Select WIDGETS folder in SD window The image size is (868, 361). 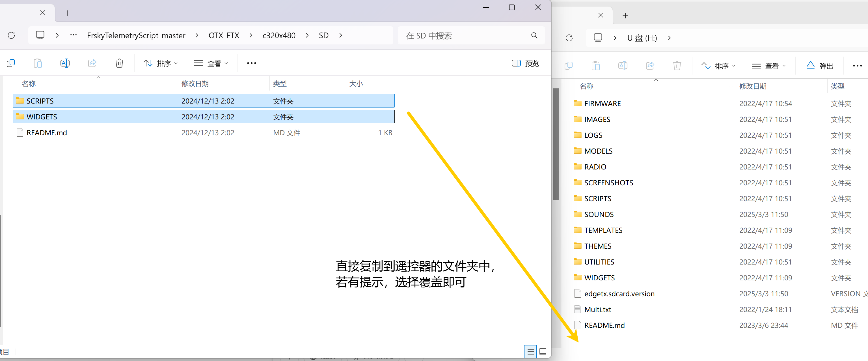pyautogui.click(x=204, y=117)
